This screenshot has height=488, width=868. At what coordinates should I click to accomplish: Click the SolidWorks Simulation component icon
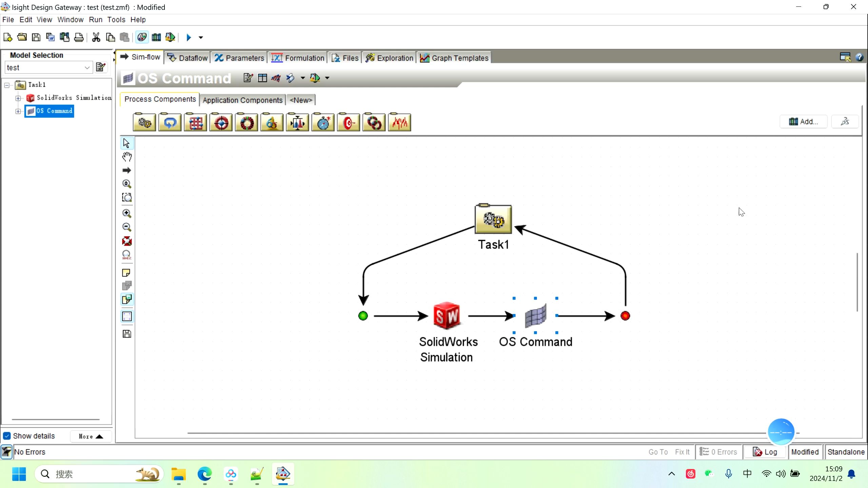pos(448,316)
